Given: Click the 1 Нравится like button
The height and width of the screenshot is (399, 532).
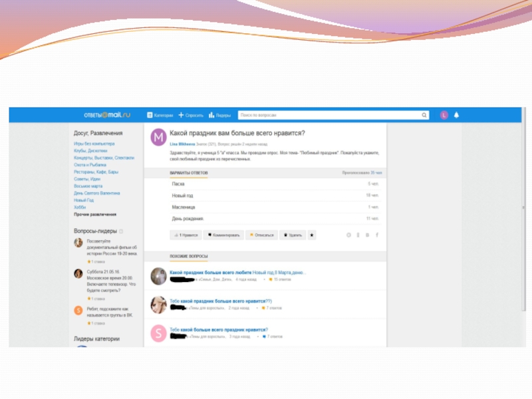Looking at the screenshot, I should click(186, 235).
